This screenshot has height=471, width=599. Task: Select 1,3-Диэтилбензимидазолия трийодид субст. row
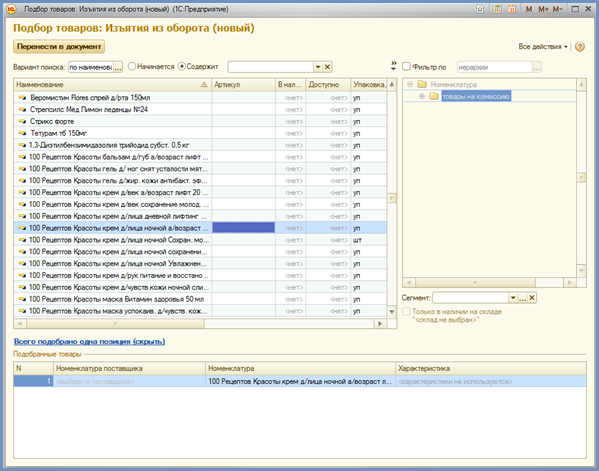tap(200, 145)
